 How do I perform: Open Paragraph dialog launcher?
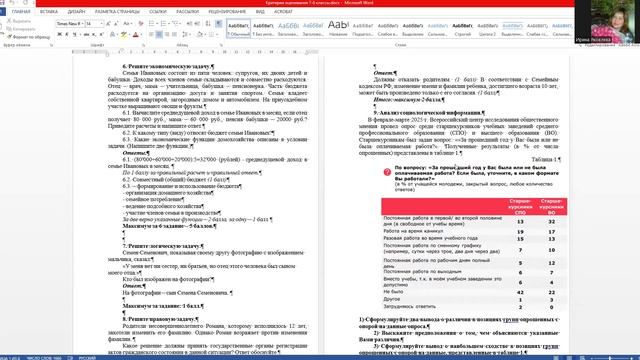pos(222,45)
